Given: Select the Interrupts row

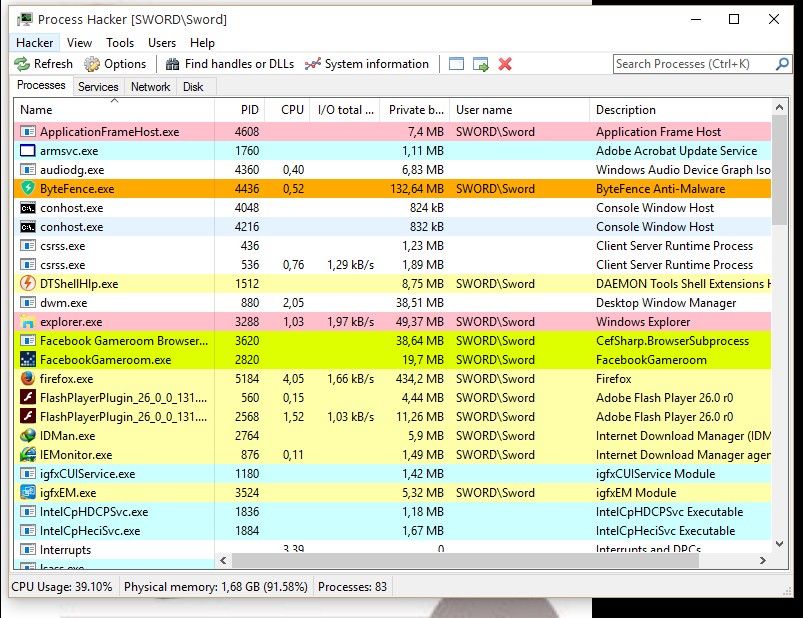Looking at the screenshot, I should point(392,548).
